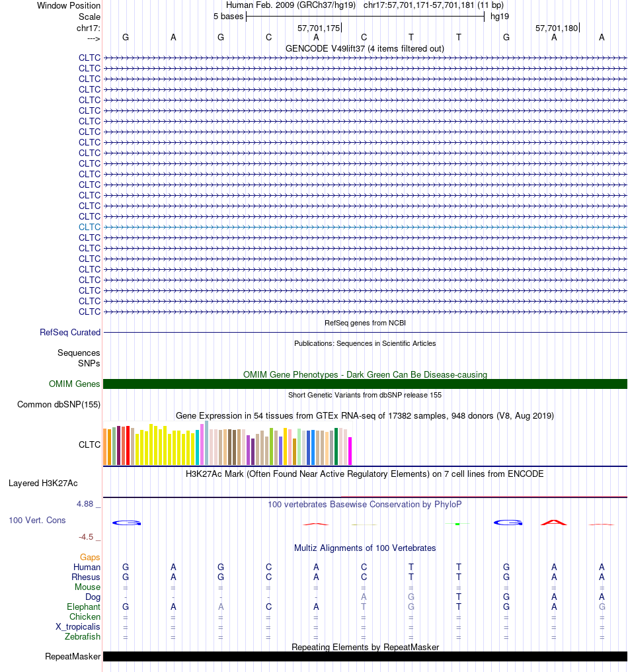628x672 pixels.
Task: Click the black CLTC label beside GTEx bars
Action: pos(89,445)
